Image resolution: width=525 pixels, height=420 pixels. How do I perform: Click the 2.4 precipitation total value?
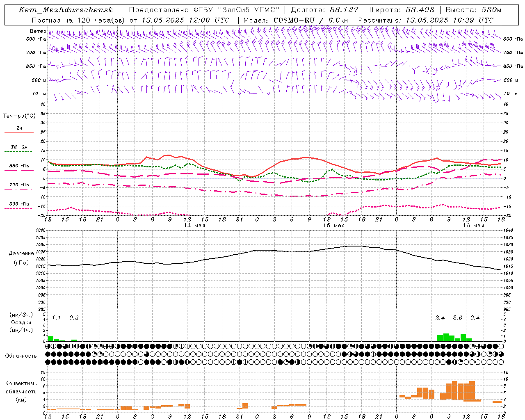click(440, 318)
